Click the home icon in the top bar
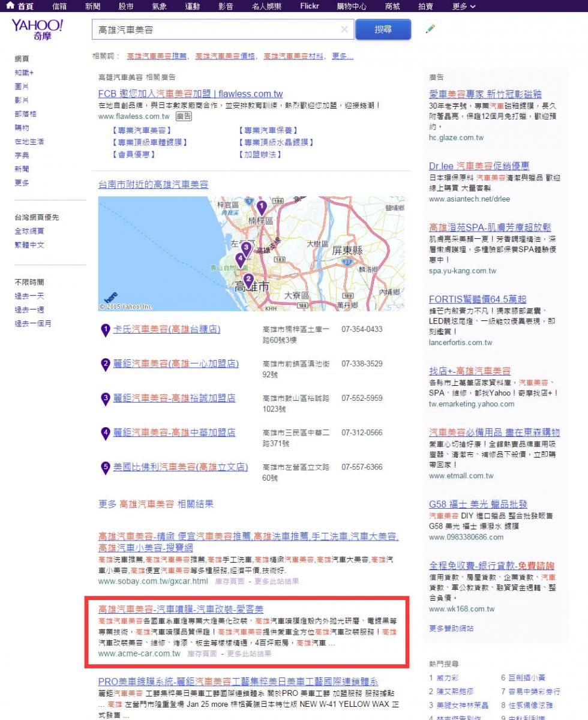Image resolution: width=588 pixels, height=720 pixels. pyautogui.click(x=10, y=6)
